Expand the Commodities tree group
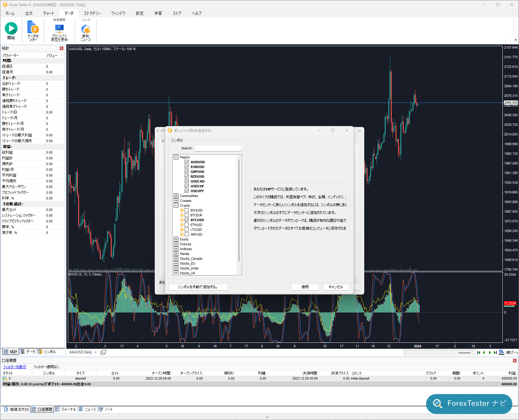 176,196
